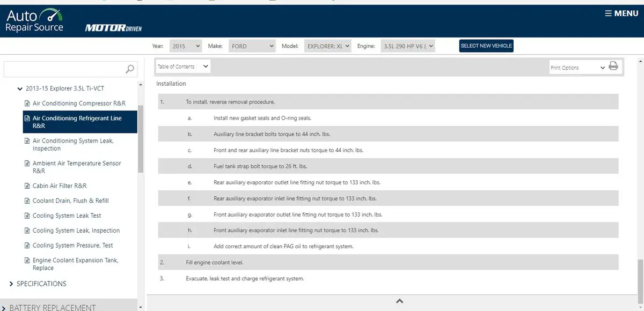Select Air Conditioning Refrigerant Line R&R
Screen dimensions: 644x311
pos(80,122)
